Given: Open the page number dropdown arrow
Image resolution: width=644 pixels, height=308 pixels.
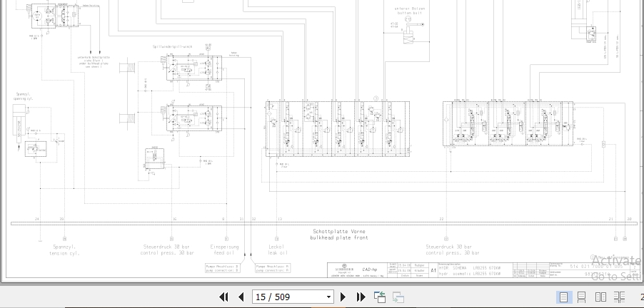Looking at the screenshot, I should (328, 297).
